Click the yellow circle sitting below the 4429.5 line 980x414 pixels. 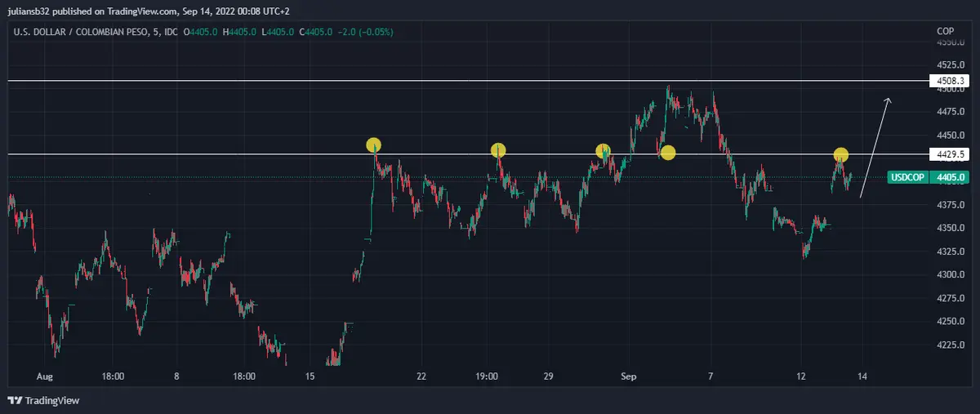tap(668, 153)
